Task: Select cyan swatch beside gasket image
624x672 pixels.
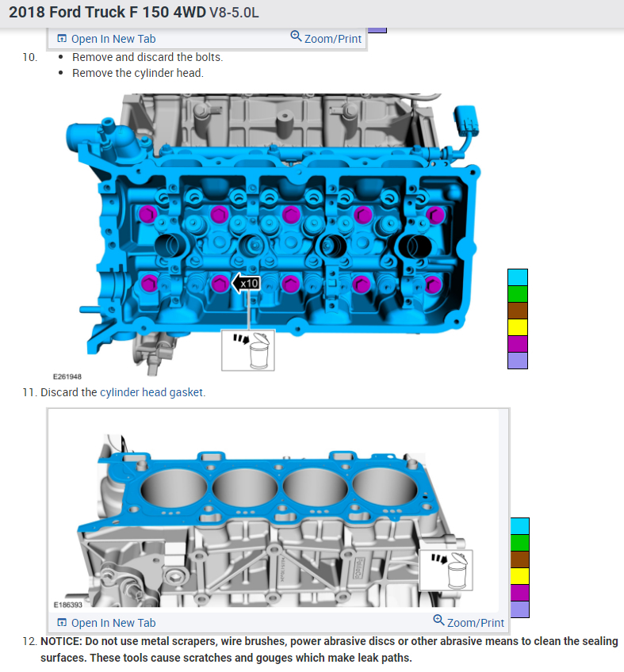Action: 520,526
